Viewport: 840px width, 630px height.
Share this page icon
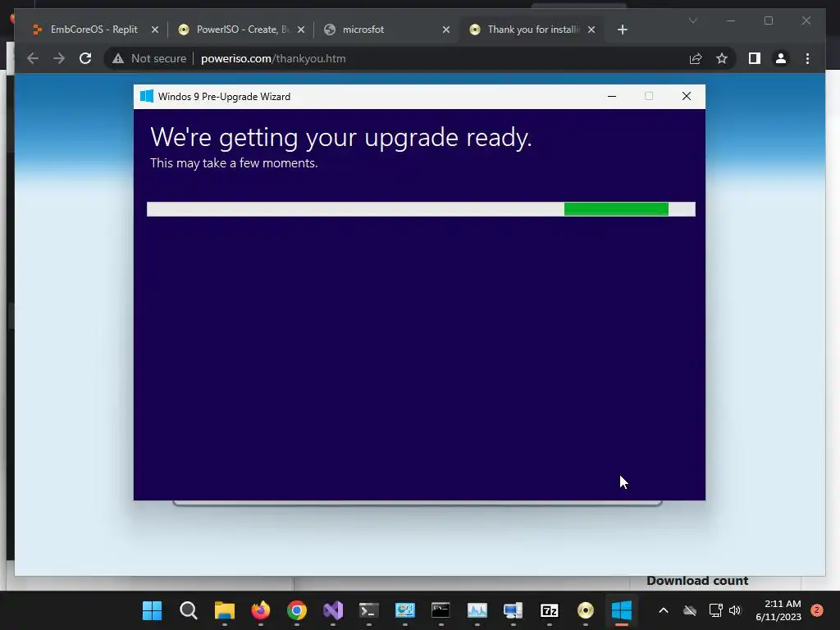point(696,58)
